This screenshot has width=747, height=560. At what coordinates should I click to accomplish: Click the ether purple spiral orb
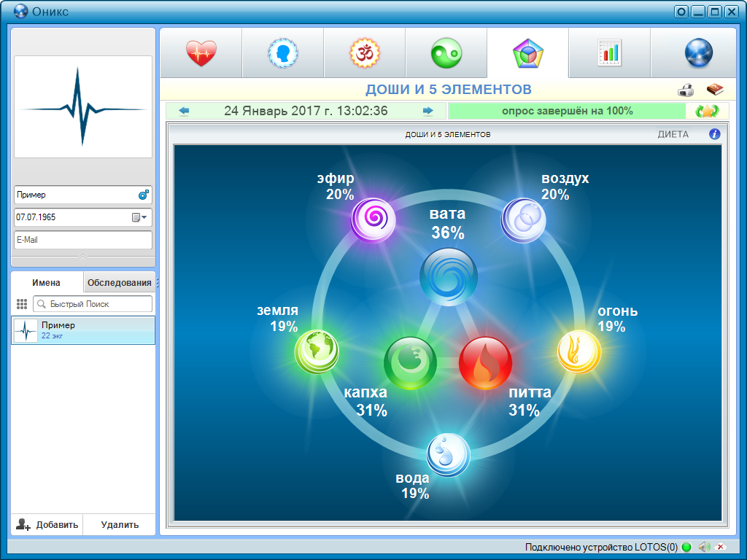[x=373, y=219]
